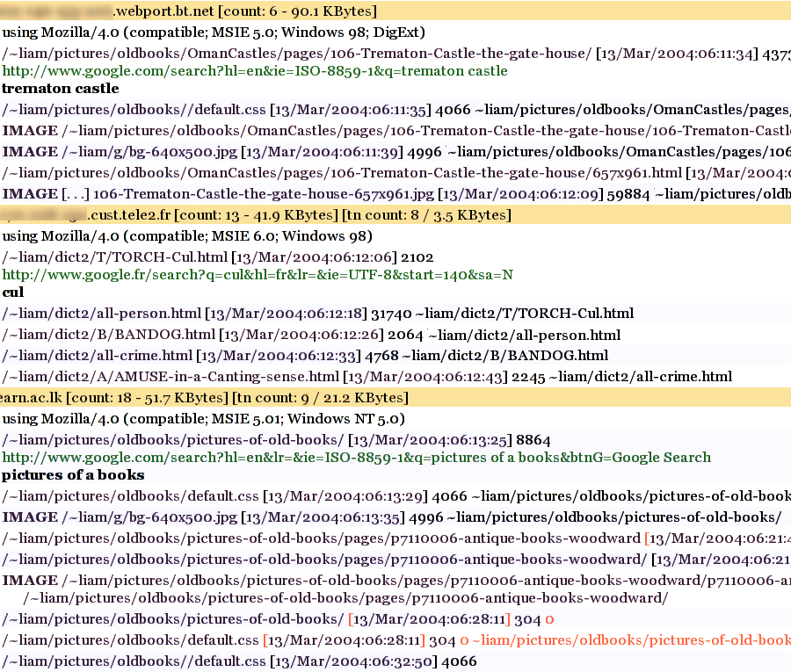Screen dimensions: 791x672
Task: Open the BANDOG.html request link
Action: (108, 335)
